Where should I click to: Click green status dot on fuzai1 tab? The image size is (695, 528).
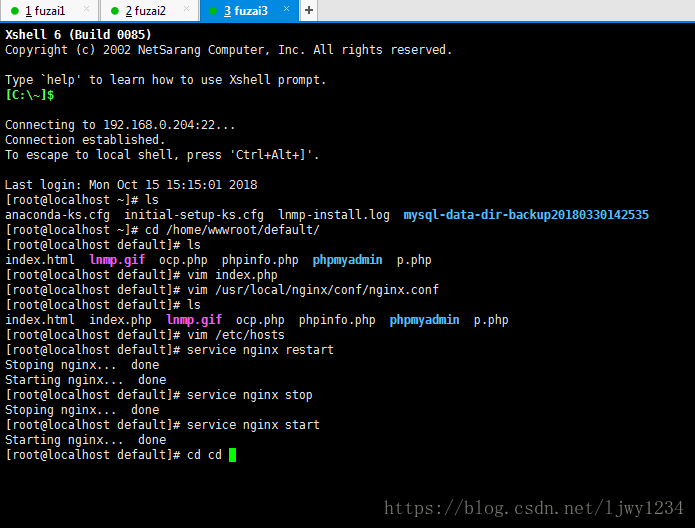15,11
